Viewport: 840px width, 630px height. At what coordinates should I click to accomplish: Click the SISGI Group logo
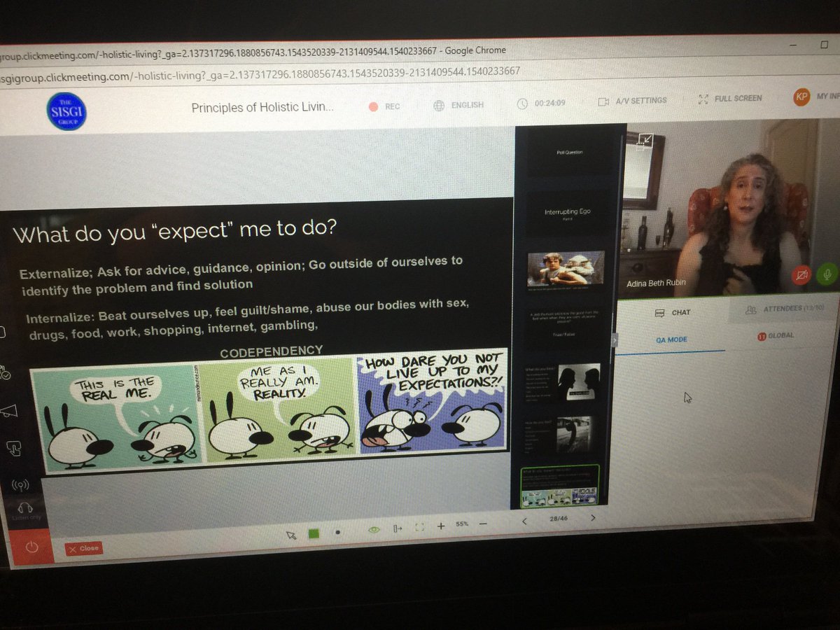point(66,111)
